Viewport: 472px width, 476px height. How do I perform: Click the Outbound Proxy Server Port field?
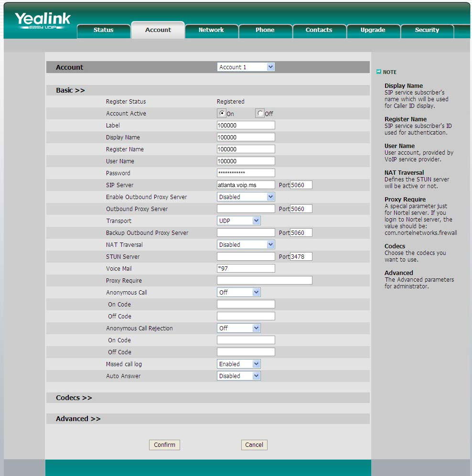301,209
